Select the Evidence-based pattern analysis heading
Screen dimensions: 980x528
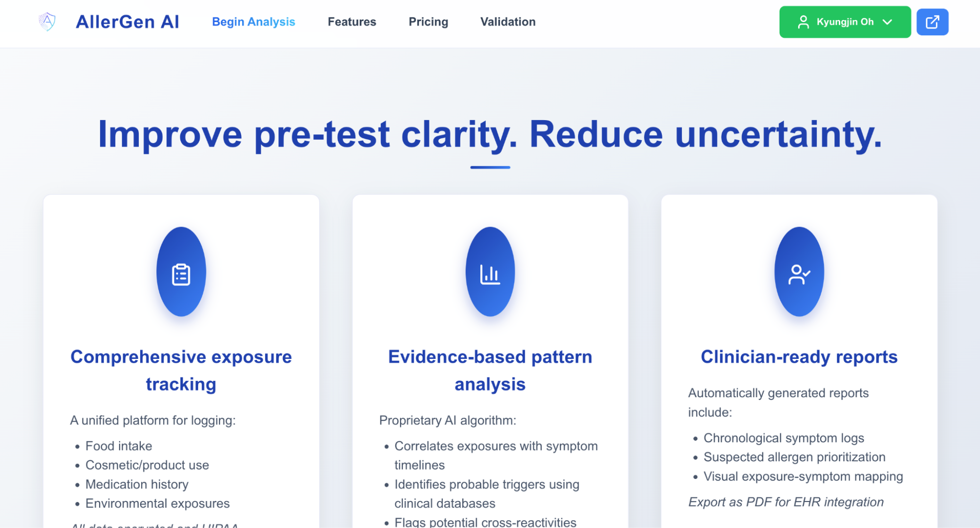click(490, 370)
